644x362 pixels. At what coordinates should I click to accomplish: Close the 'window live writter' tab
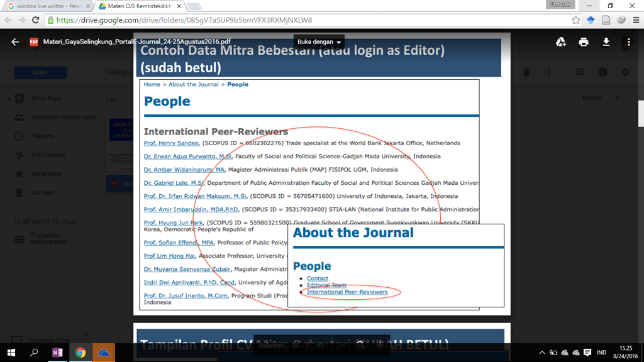pos(88,6)
